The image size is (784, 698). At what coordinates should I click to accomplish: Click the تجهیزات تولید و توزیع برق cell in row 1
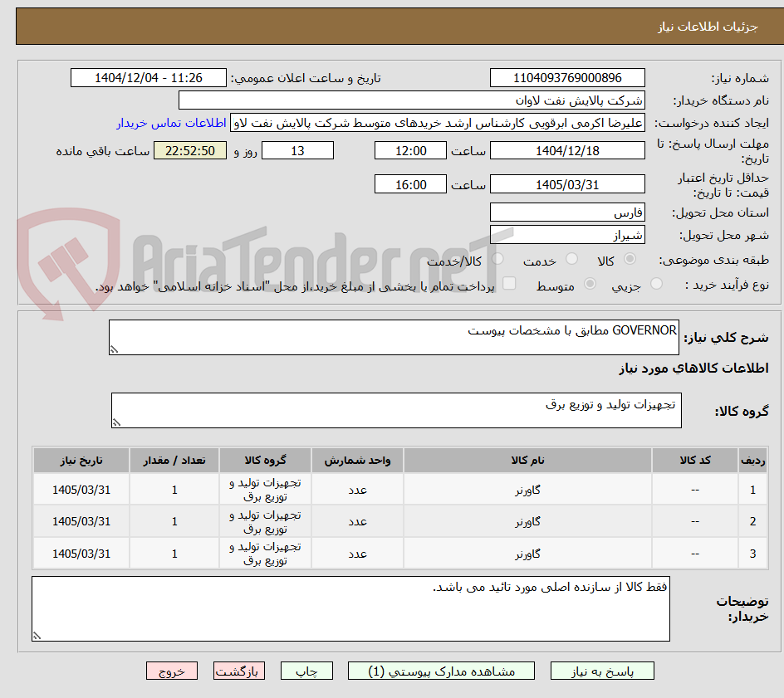click(266, 490)
